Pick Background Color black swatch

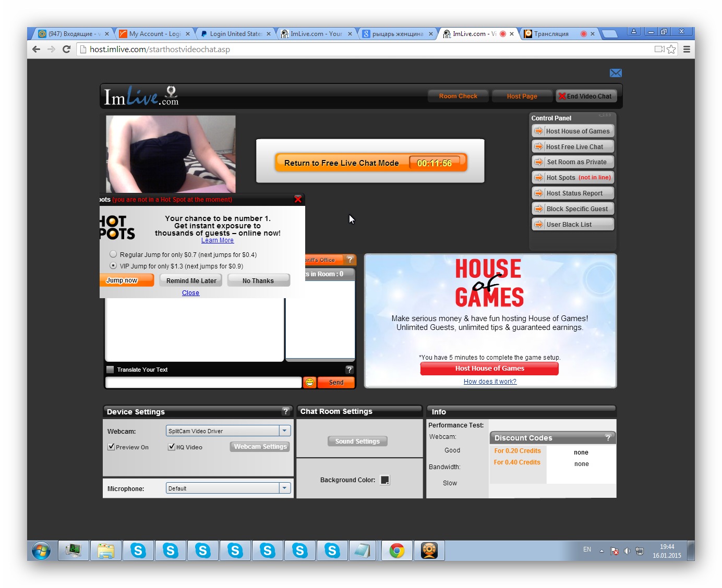385,480
